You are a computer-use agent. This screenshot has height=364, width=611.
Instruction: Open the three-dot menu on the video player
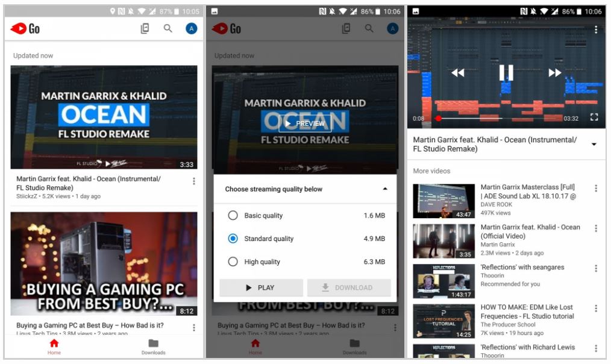tap(596, 30)
